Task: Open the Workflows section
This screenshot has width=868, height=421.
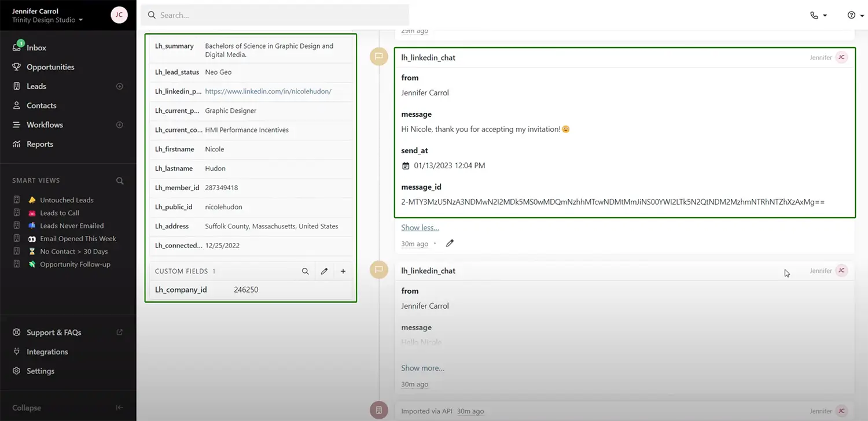Action: click(x=45, y=125)
